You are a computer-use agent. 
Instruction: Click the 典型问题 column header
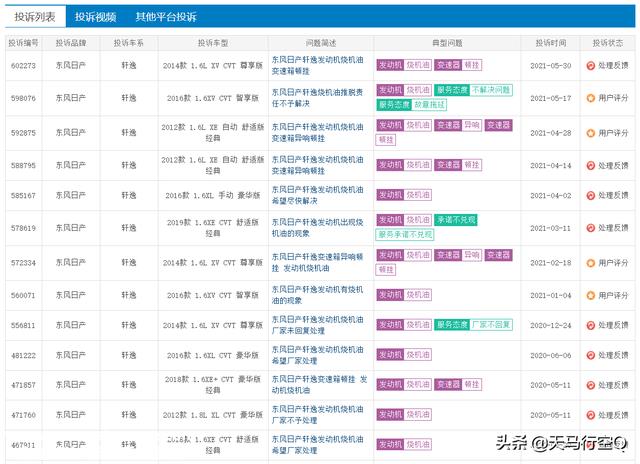click(x=447, y=43)
